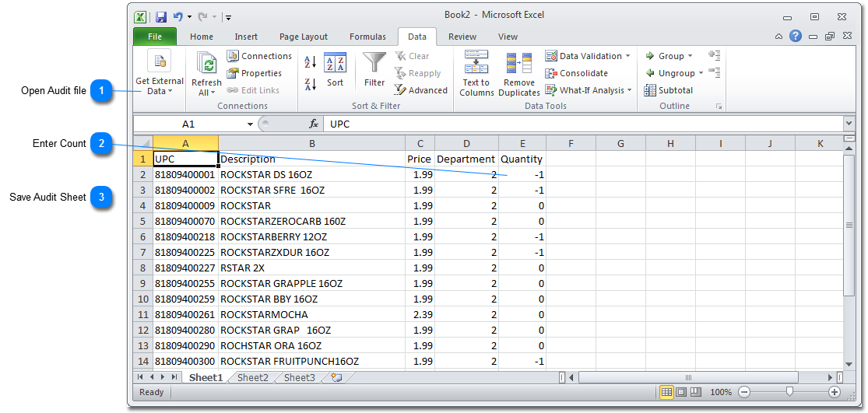
Task: Click cell ROCKSTARMOCHA
Action: (311, 314)
